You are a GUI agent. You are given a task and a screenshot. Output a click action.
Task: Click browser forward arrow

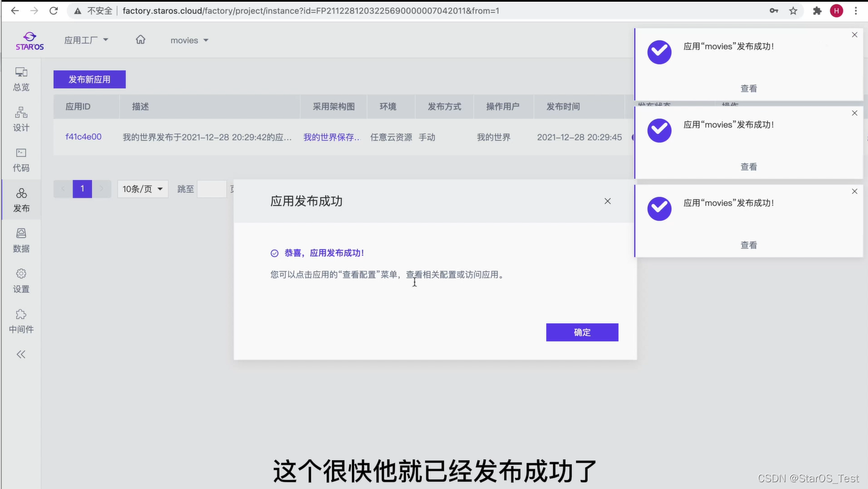click(34, 11)
